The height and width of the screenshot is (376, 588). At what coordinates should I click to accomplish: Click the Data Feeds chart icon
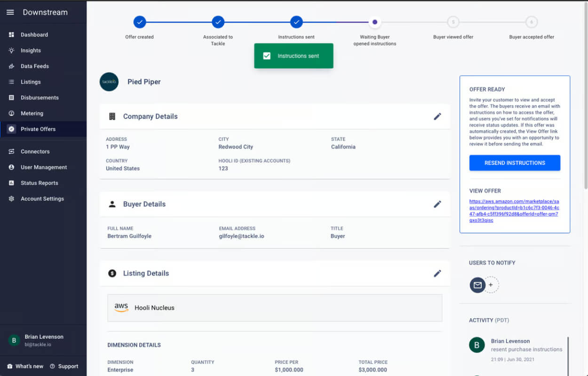[11, 66]
